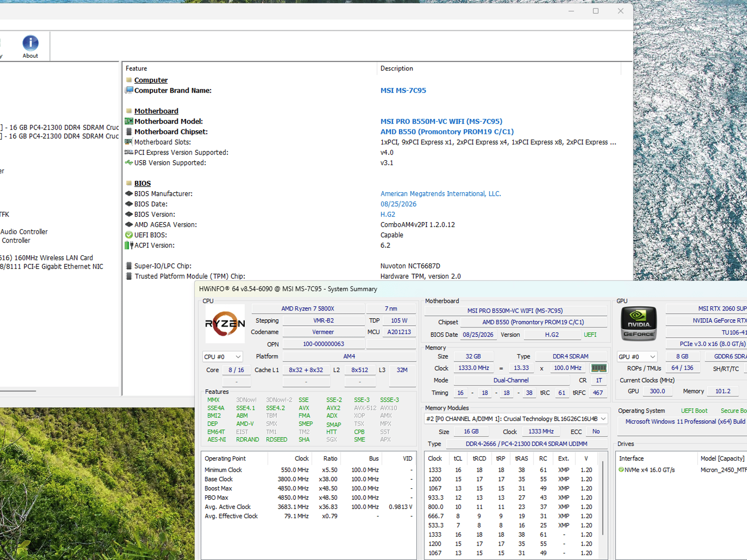Screen dimensions: 747x560
Task: Click the MSI PRO B550M-VC WIFI model link
Action: pyautogui.click(x=441, y=121)
